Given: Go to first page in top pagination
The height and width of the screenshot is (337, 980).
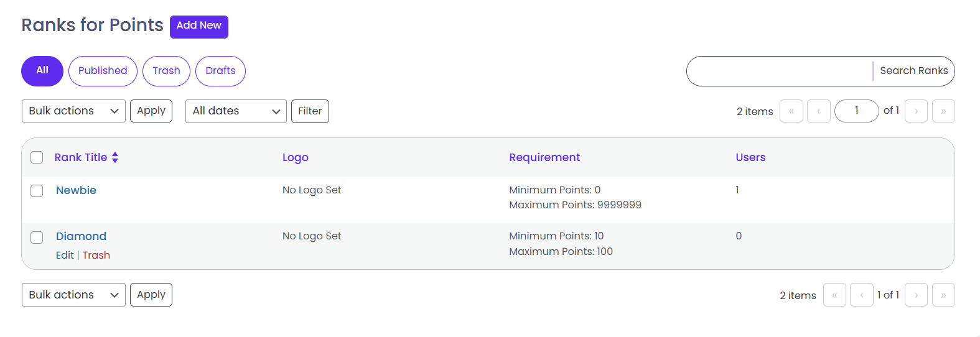Looking at the screenshot, I should 791,111.
